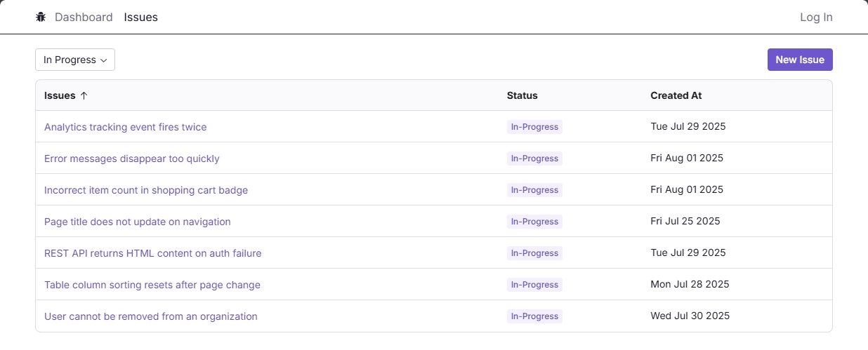Image resolution: width=868 pixels, height=350 pixels.
Task: Click the Created At column header
Action: point(676,95)
